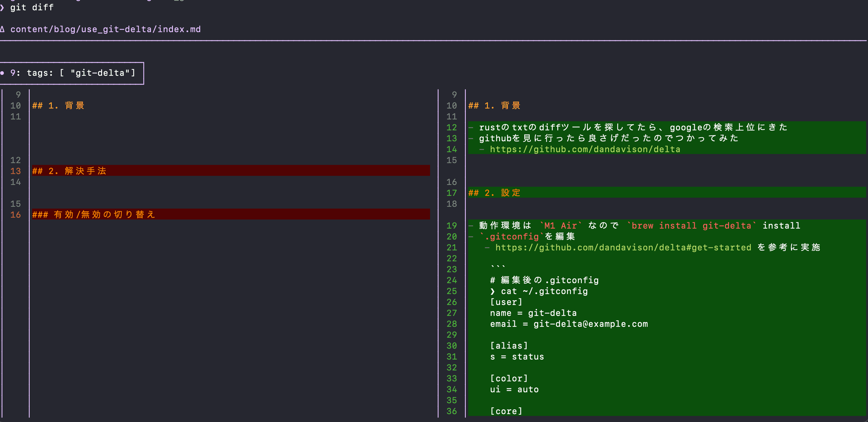Click the 'git diff' command text
Screen dimensions: 868x422
pos(32,7)
